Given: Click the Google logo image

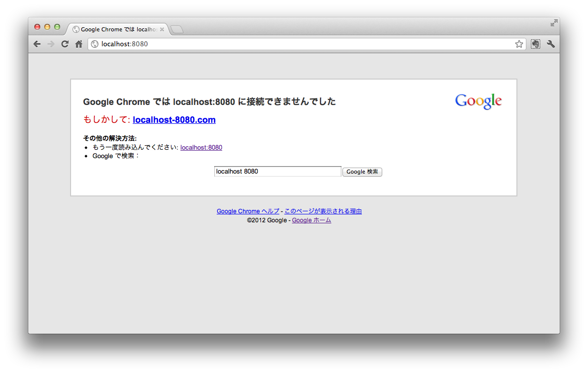Looking at the screenshot, I should 478,101.
